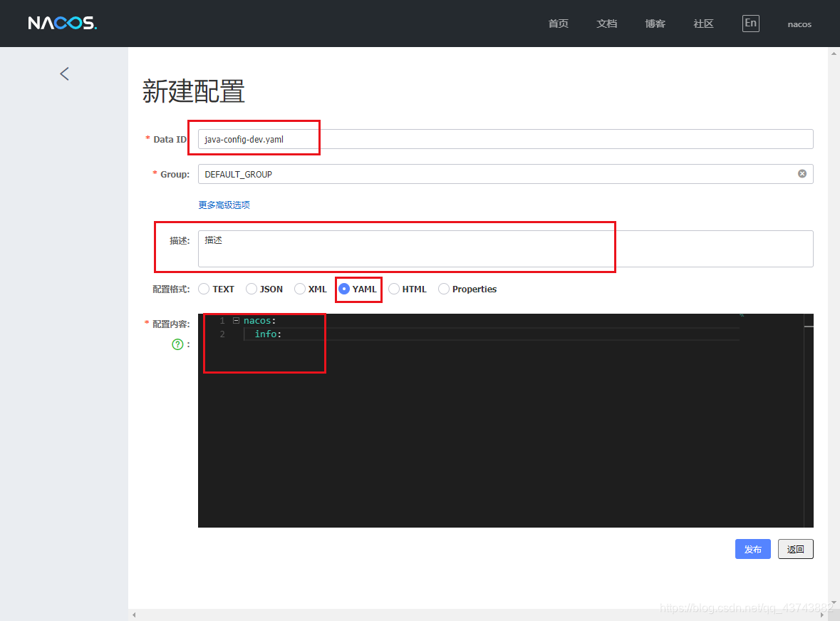Click the 'info:' line in the editor
Image resolution: width=840 pixels, height=621 pixels.
(268, 334)
